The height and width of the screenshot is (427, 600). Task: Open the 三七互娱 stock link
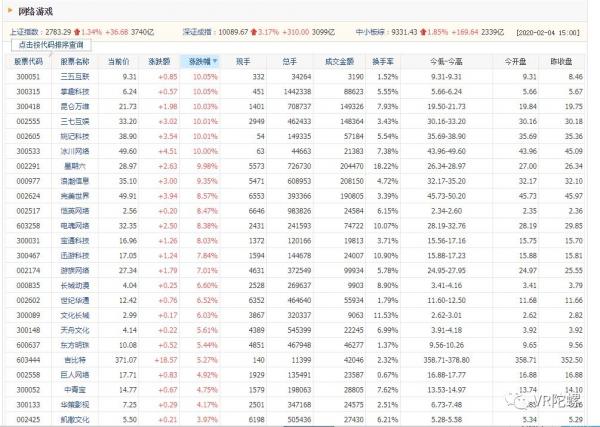click(x=75, y=122)
